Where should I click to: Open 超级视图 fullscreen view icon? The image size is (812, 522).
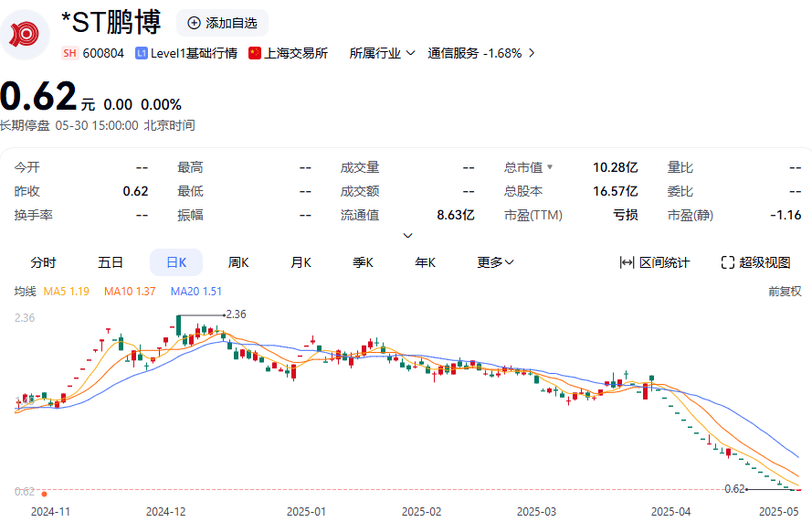coord(728,262)
